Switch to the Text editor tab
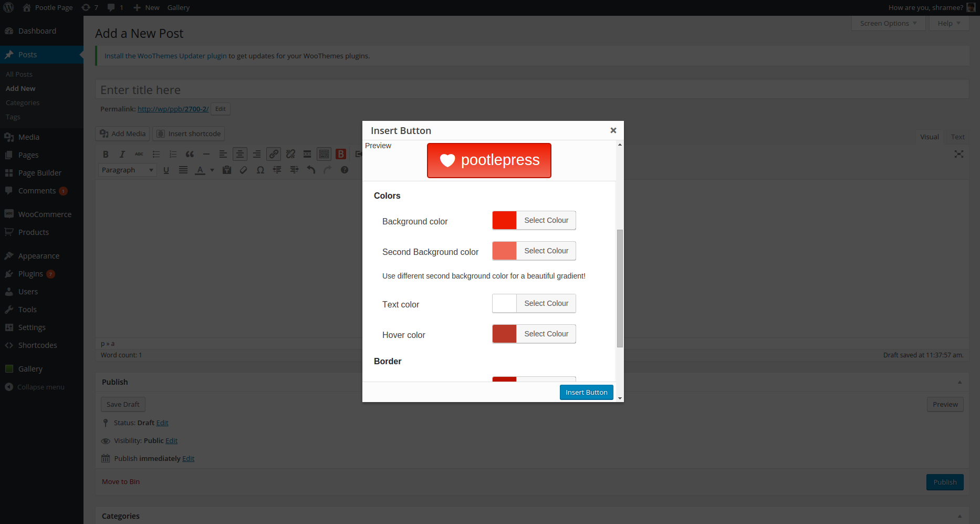 point(957,137)
